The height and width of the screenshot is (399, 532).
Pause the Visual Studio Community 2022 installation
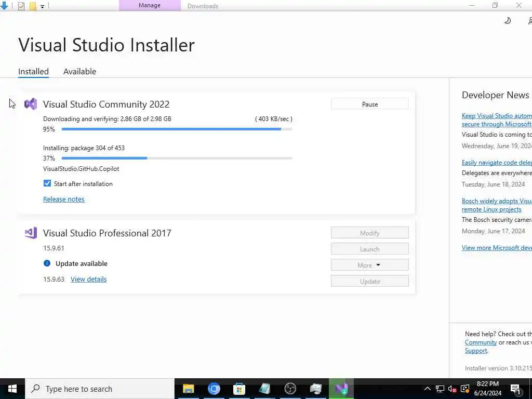(x=369, y=104)
